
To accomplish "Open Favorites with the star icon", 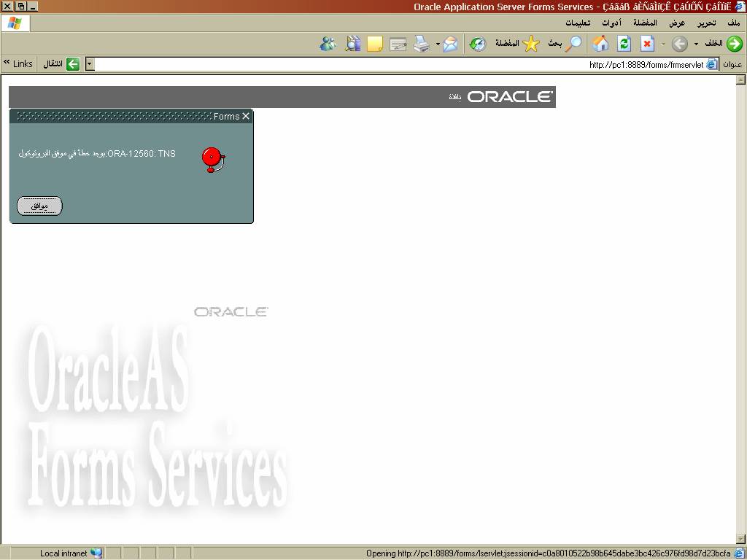I will coord(531,44).
